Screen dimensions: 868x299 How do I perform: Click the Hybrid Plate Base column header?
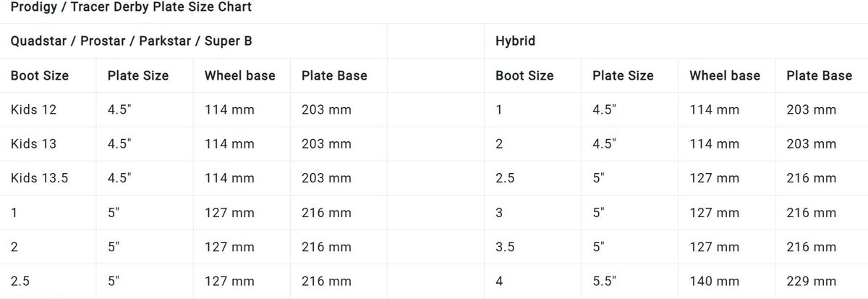click(819, 75)
